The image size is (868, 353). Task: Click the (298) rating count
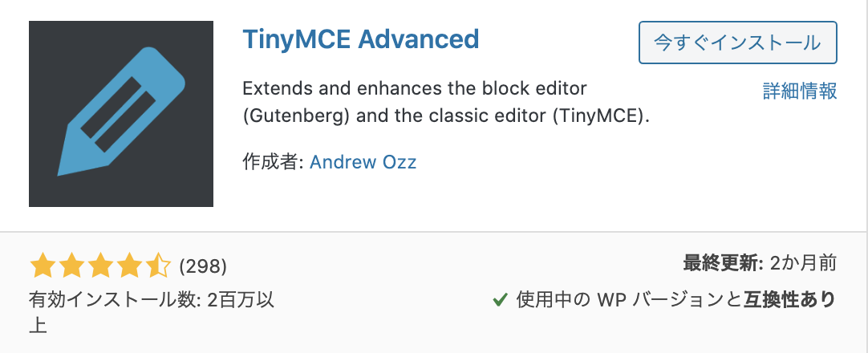(x=203, y=266)
